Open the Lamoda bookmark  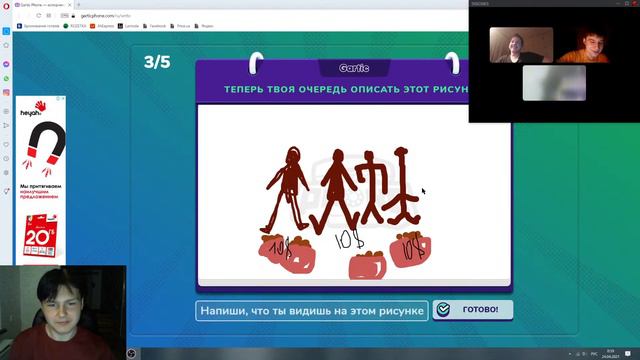128,26
